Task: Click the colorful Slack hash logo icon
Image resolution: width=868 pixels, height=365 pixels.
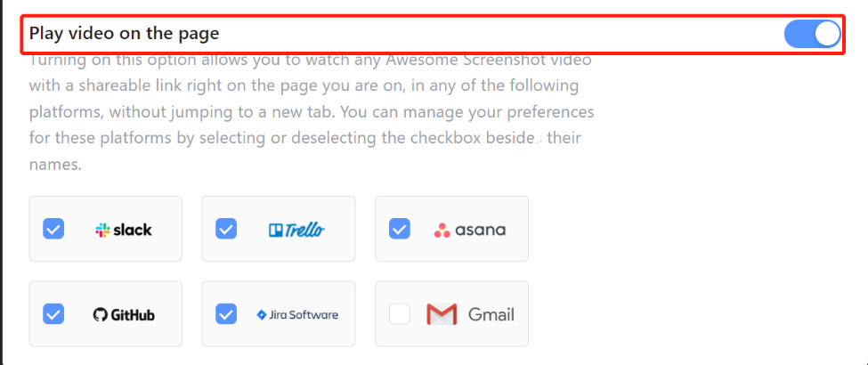Action: click(x=102, y=231)
